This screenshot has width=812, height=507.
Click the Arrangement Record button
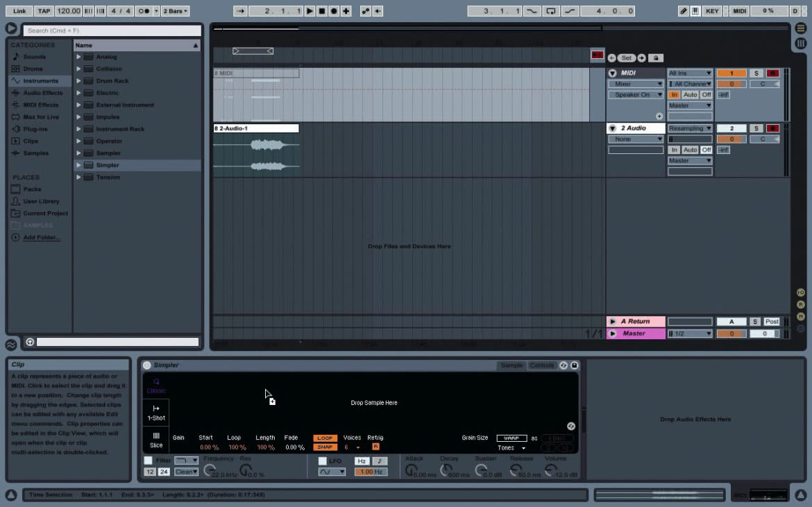click(x=334, y=11)
